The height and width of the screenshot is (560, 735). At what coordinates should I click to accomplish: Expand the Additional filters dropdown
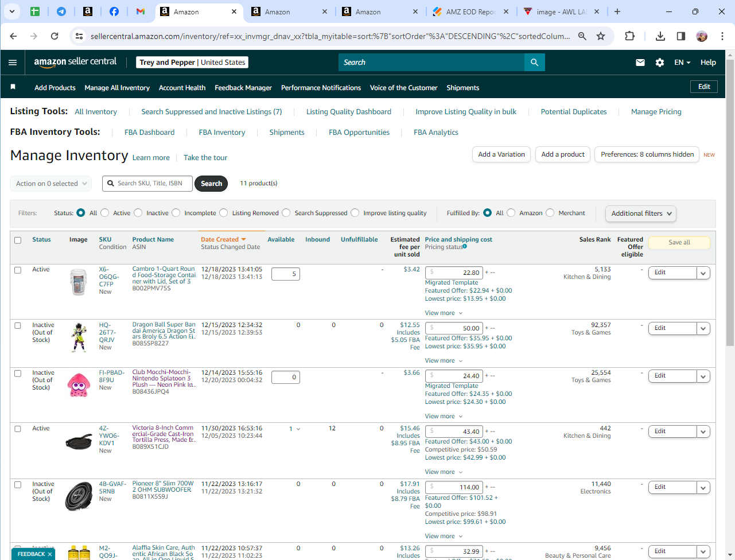[x=641, y=213]
